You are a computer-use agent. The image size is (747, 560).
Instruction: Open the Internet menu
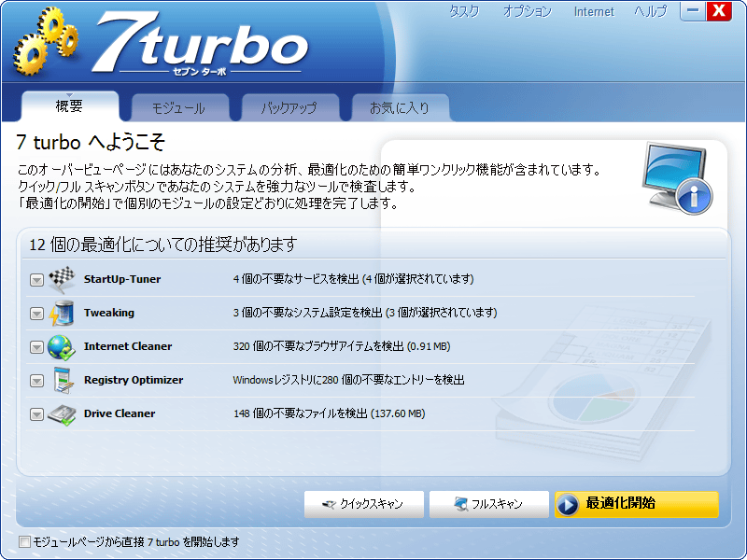594,11
